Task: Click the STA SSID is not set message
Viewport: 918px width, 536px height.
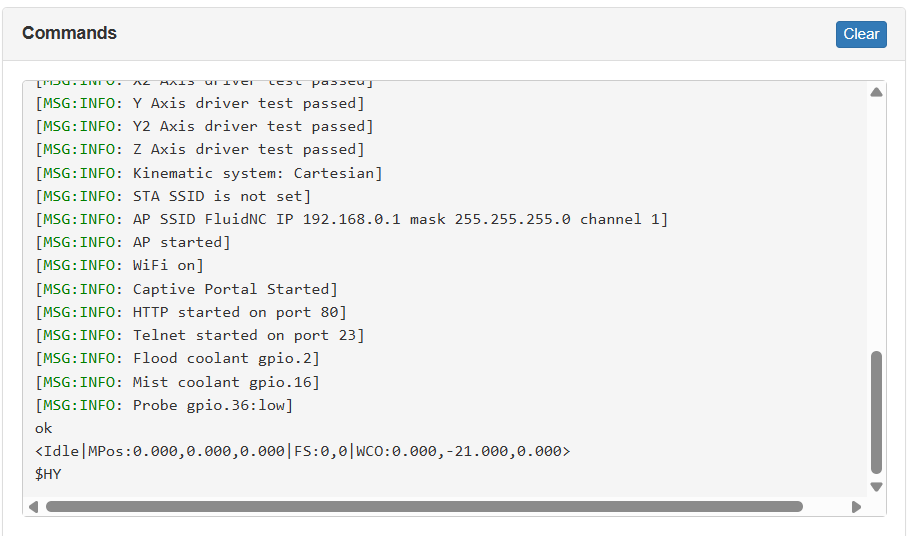Action: point(173,196)
